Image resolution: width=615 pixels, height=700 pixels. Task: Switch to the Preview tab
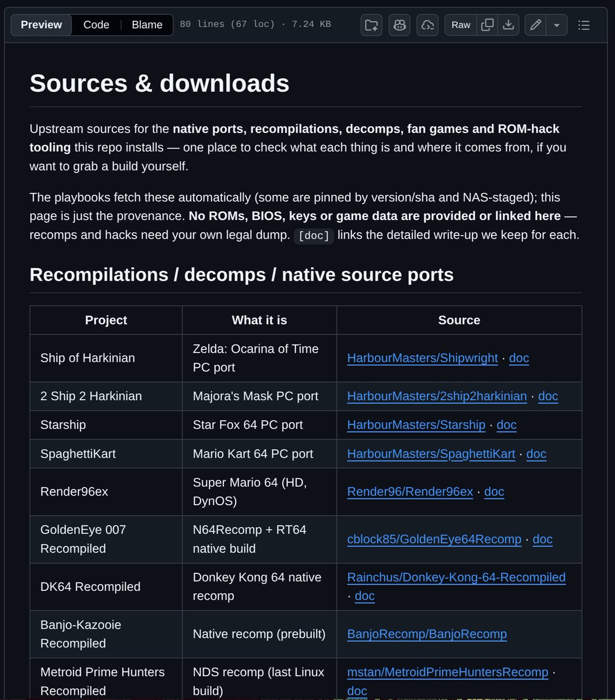click(41, 25)
